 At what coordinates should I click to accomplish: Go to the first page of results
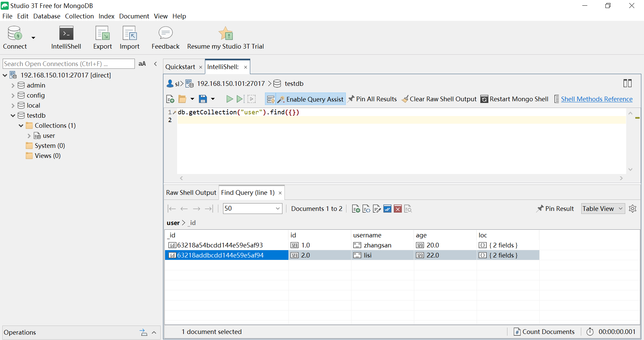(172, 209)
